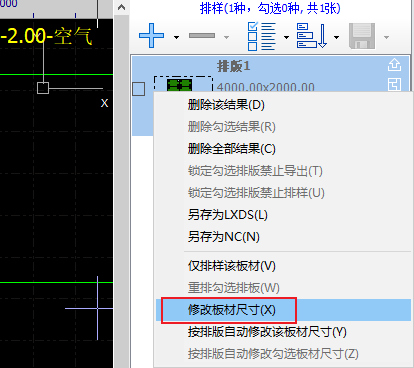
Task: Click the sort-descending bars icon
Action: pyautogui.click(x=312, y=36)
